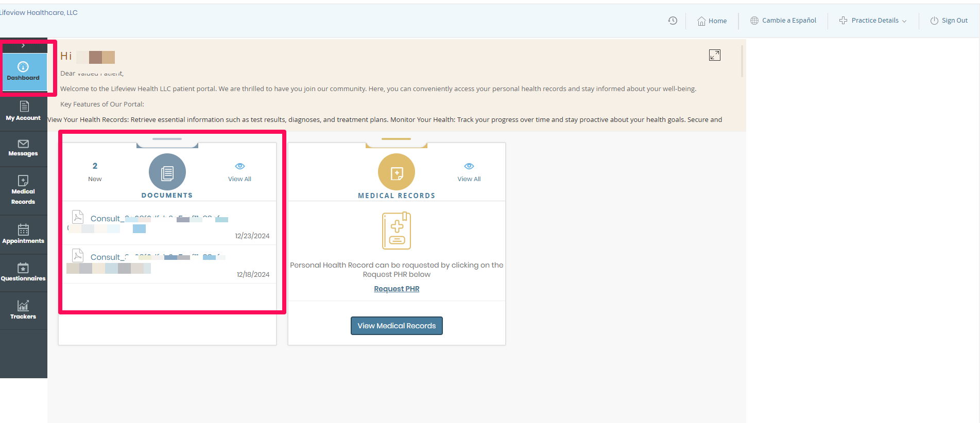View All in the Documents card
The height and width of the screenshot is (423, 980).
pyautogui.click(x=240, y=179)
